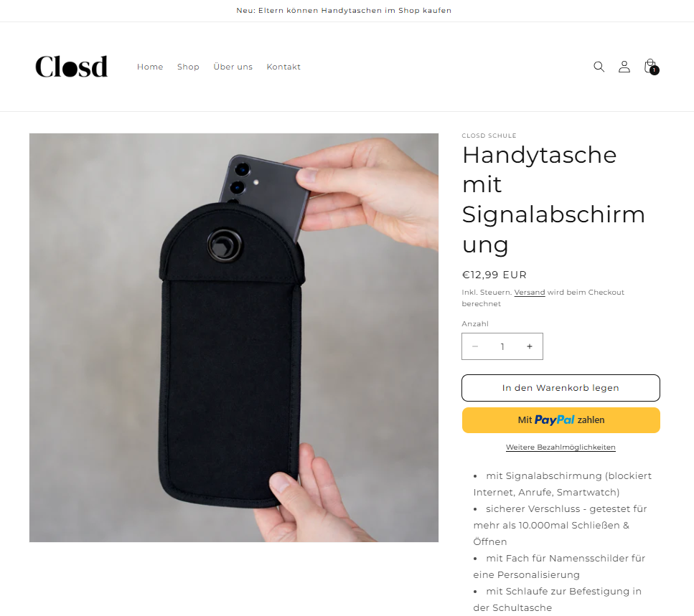Open the search magnifier icon
The image size is (694, 616).
pos(599,67)
